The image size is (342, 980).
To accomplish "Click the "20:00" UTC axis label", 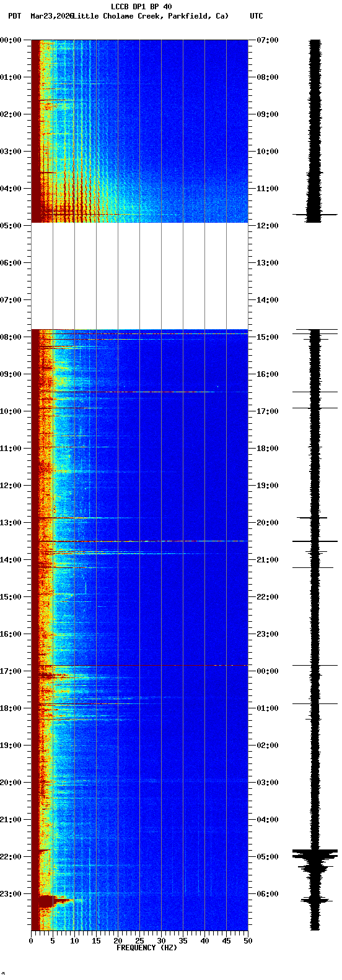I will tap(267, 523).
